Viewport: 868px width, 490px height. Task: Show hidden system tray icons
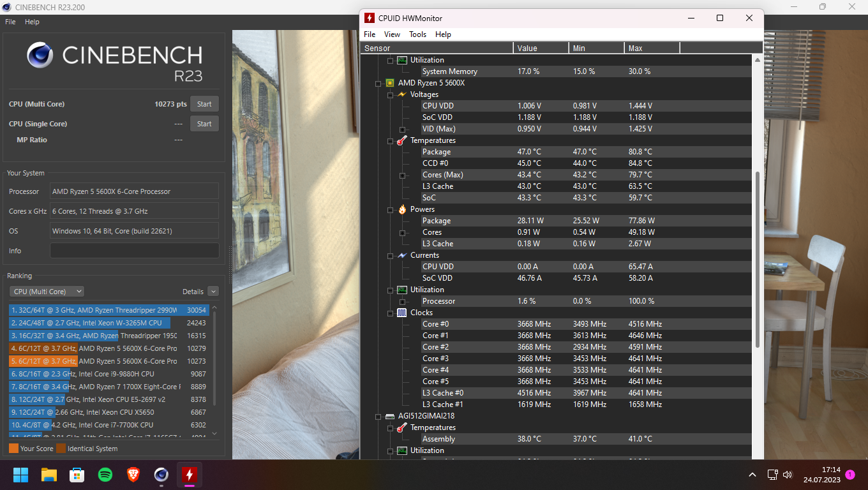(x=752, y=475)
